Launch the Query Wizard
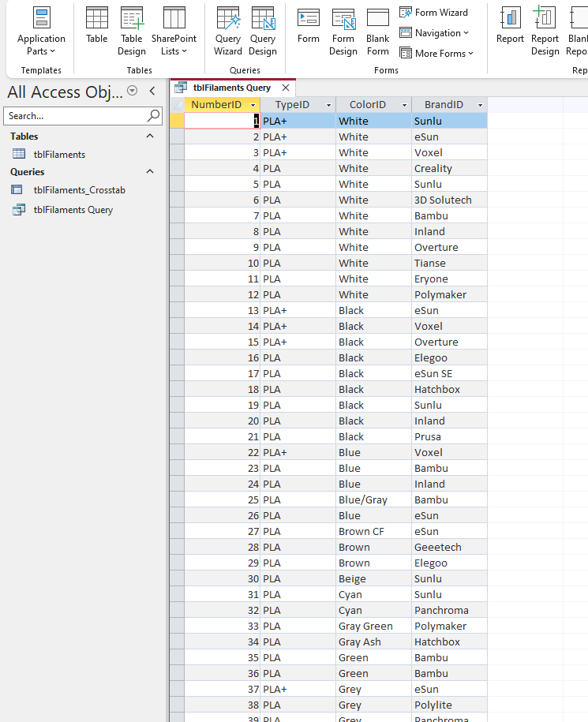588x722 pixels. tap(228, 32)
